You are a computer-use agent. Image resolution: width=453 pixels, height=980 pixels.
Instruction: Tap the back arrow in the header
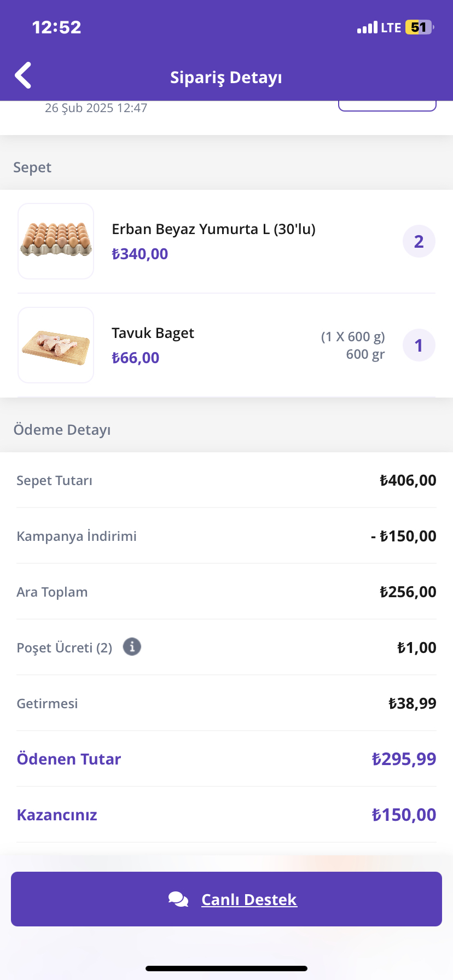tap(23, 75)
